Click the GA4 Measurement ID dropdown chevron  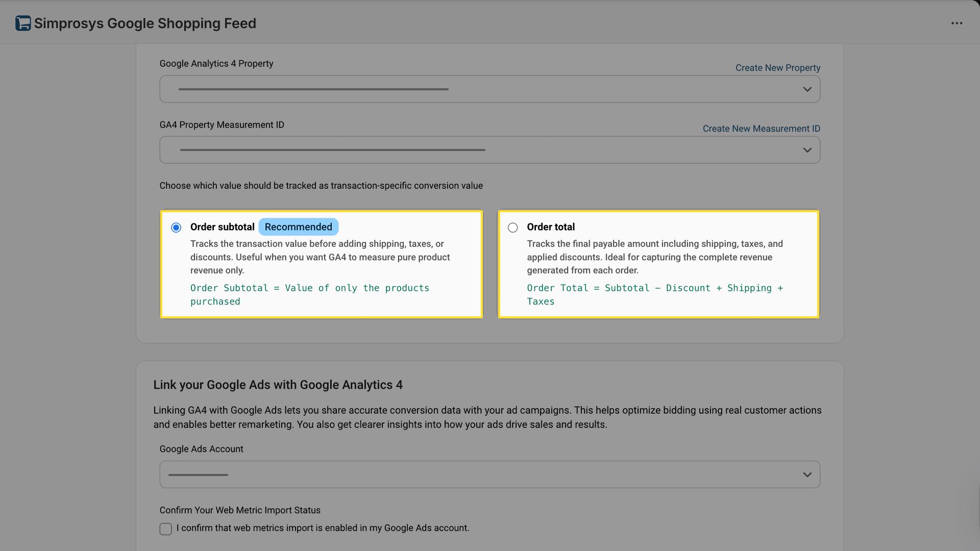click(x=807, y=149)
